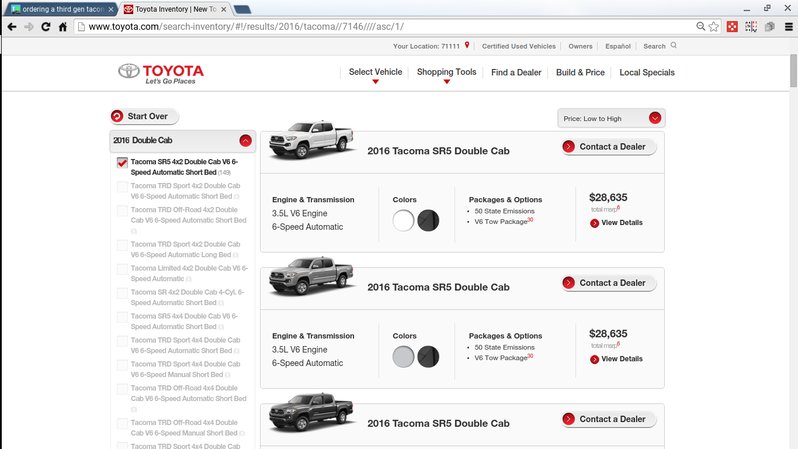Click the browser forward arrow
Image resolution: width=798 pixels, height=449 pixels.
click(x=29, y=26)
